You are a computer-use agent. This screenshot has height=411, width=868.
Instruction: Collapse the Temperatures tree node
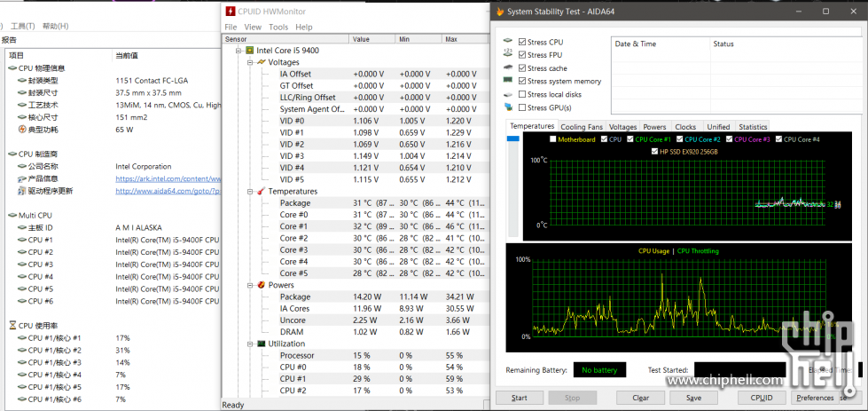click(250, 191)
